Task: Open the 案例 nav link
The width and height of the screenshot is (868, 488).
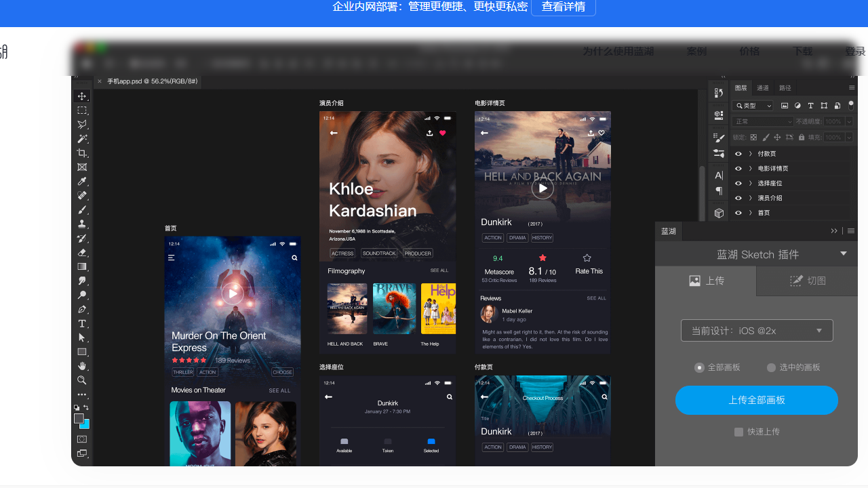Action: [x=696, y=52]
